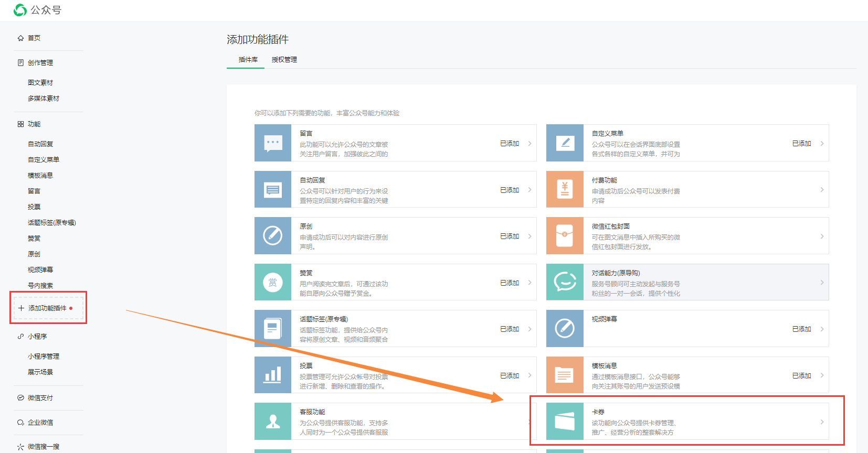This screenshot has height=453, width=868.
Task: Click the 卡券 wallet card icon
Action: tap(565, 422)
